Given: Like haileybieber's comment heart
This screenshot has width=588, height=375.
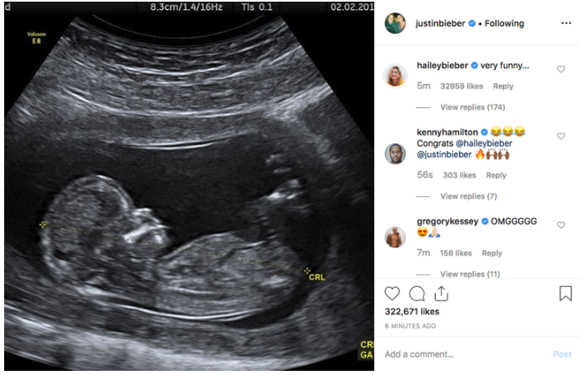Looking at the screenshot, I should tap(561, 69).
